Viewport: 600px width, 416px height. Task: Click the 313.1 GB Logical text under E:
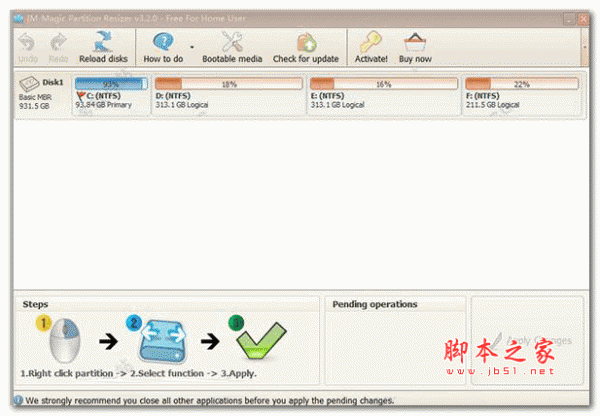(337, 105)
